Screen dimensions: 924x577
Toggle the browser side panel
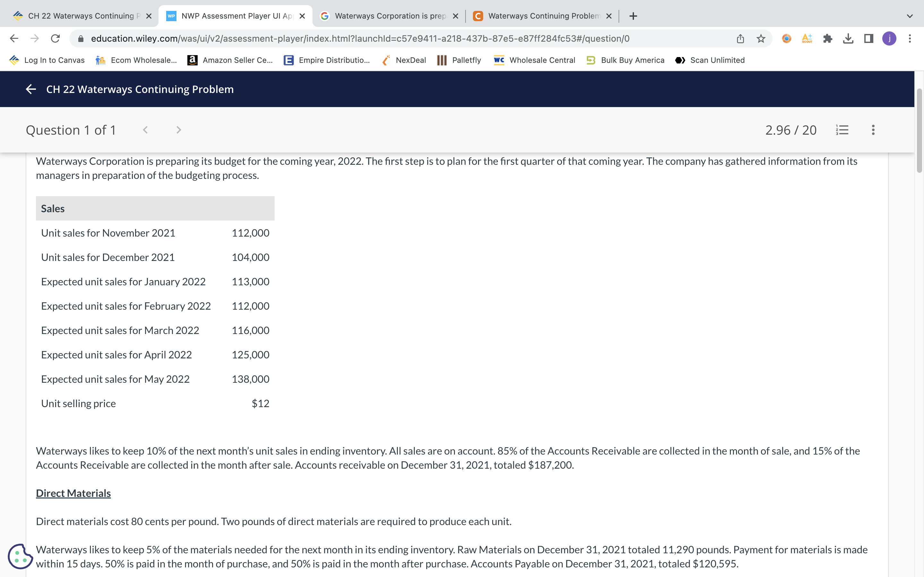pos(868,38)
